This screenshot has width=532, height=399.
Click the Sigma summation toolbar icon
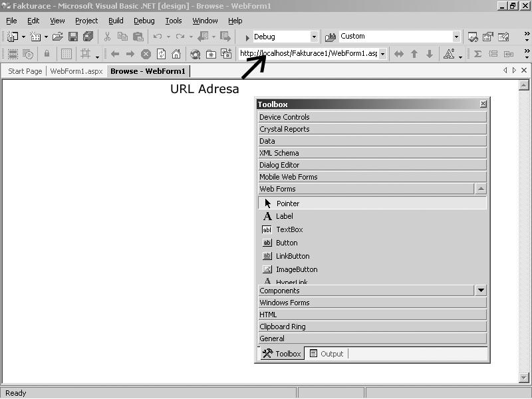(x=477, y=54)
